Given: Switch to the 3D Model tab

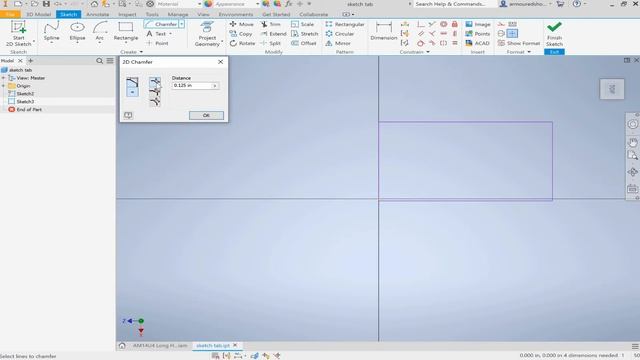Looking at the screenshot, I should pyautogui.click(x=39, y=14).
